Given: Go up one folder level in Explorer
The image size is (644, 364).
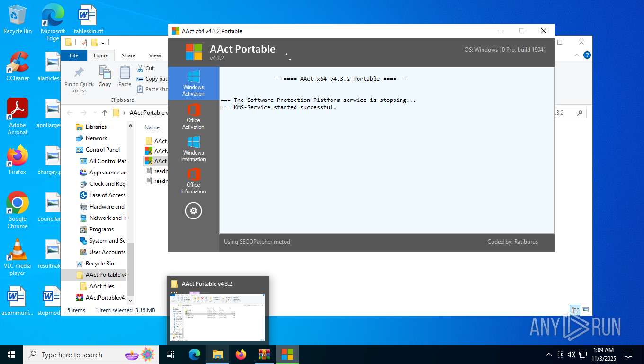Looking at the screenshot, I should (x=105, y=113).
